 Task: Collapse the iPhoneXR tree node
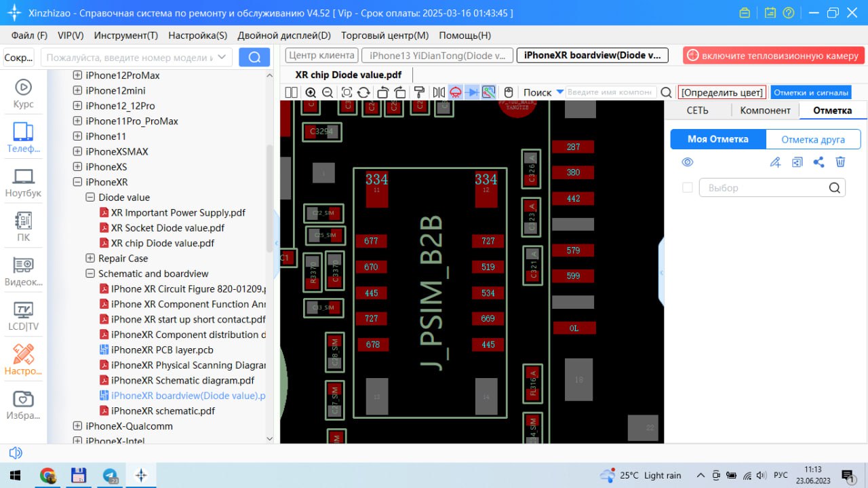[x=77, y=182]
